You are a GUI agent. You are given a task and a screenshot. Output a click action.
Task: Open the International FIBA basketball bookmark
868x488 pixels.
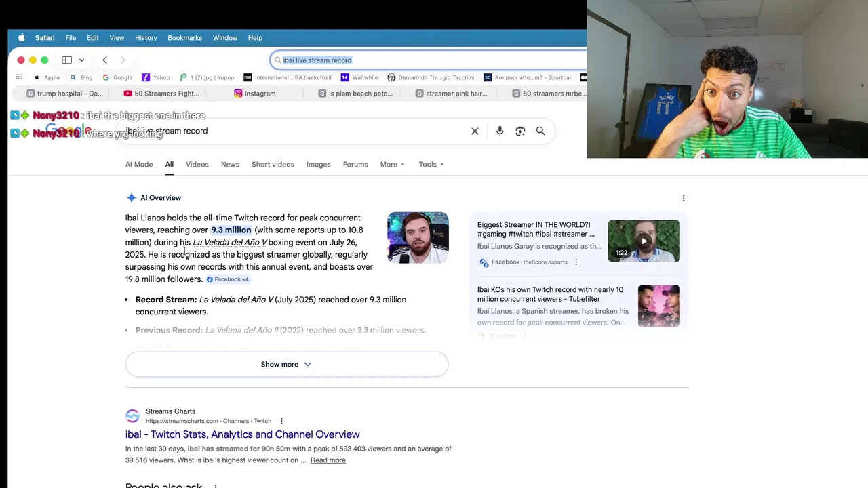click(288, 77)
